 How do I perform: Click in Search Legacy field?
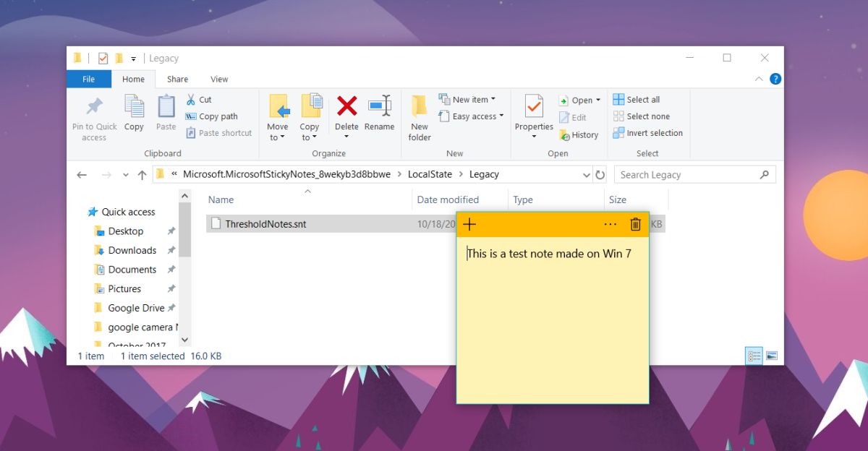point(687,175)
